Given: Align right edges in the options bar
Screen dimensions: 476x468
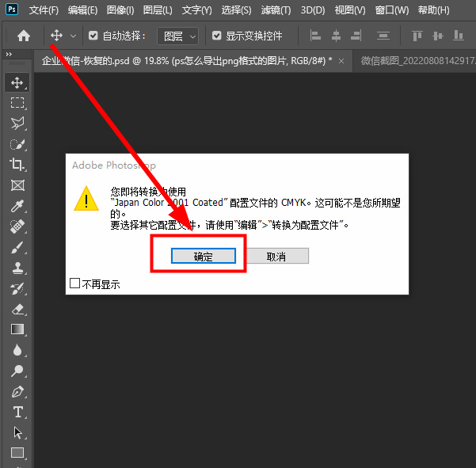Looking at the screenshot, I should tap(356, 36).
